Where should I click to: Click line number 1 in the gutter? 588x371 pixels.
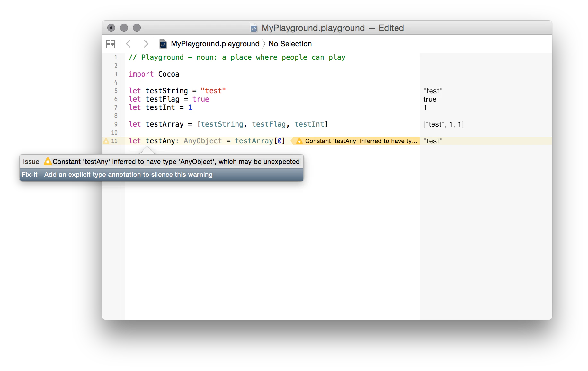(116, 58)
